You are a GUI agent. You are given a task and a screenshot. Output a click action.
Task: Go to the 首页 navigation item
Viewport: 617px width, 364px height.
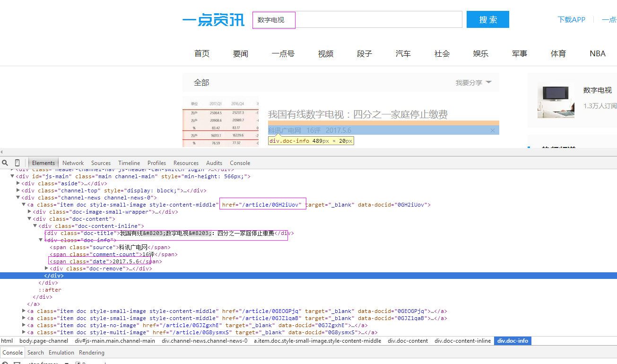click(202, 54)
